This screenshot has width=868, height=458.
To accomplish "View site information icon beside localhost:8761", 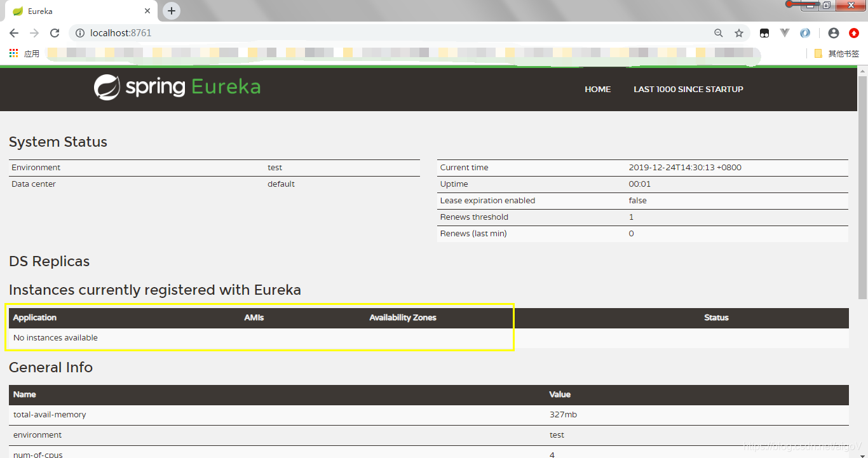I will pyautogui.click(x=80, y=33).
